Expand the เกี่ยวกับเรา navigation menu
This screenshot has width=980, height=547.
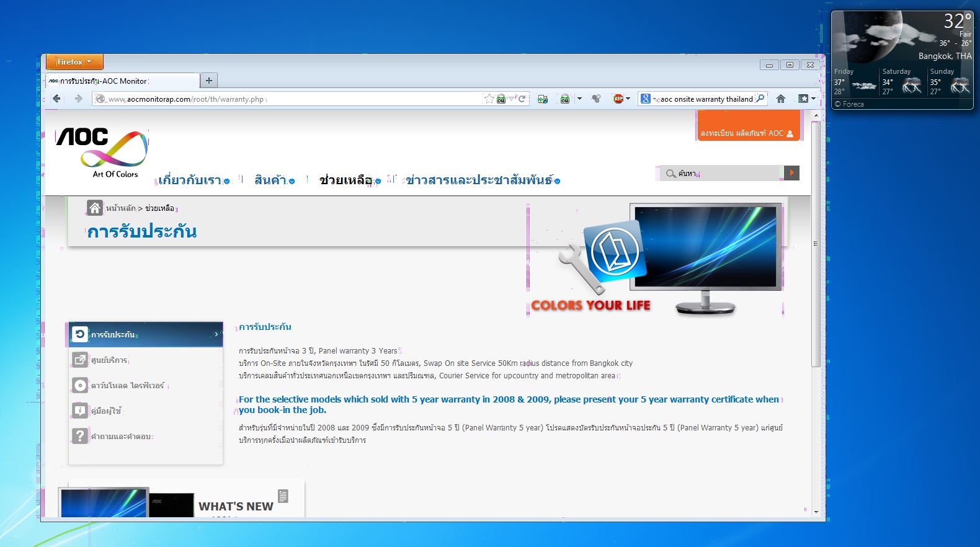pyautogui.click(x=194, y=180)
